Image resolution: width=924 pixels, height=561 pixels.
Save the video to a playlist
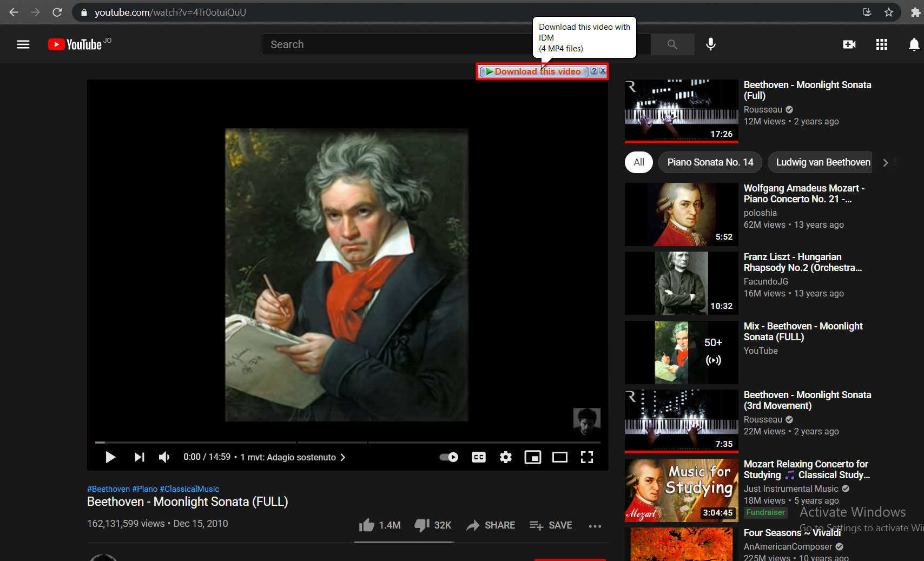click(551, 525)
